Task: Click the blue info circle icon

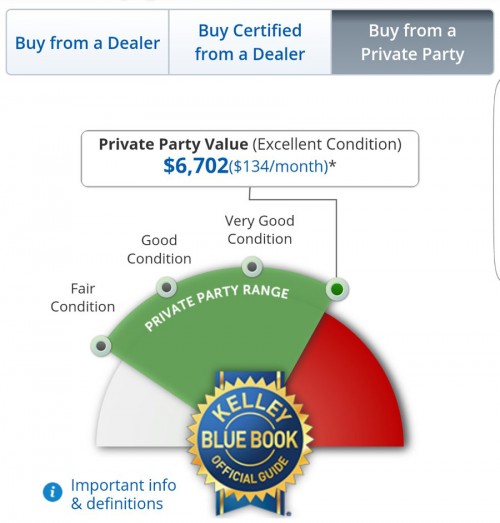Action: coord(52,492)
